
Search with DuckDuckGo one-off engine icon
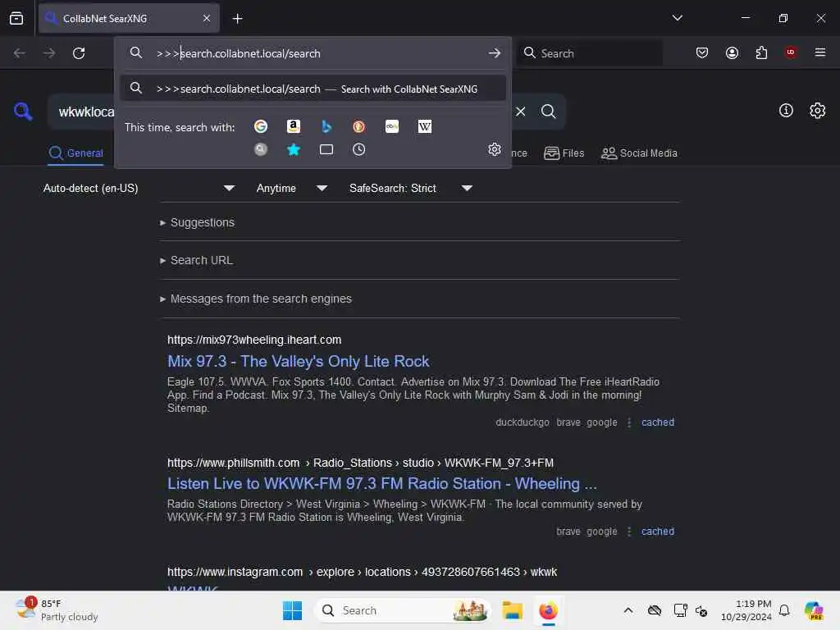tap(359, 126)
